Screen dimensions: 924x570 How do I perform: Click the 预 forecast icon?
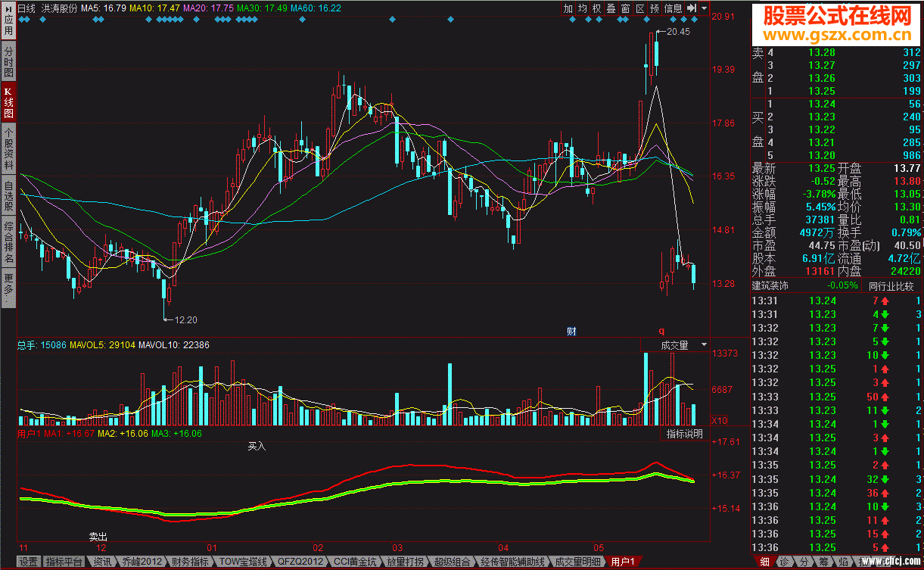pyautogui.click(x=654, y=8)
